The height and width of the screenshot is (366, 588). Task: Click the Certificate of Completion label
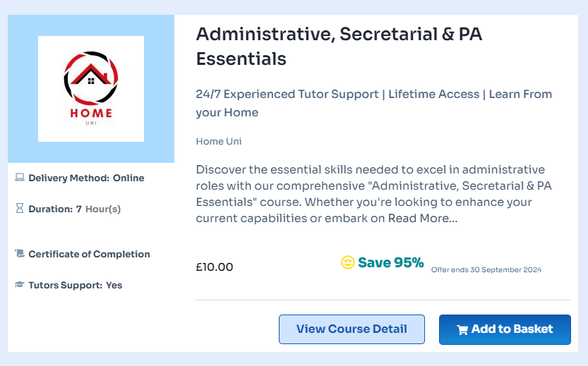[89, 254]
